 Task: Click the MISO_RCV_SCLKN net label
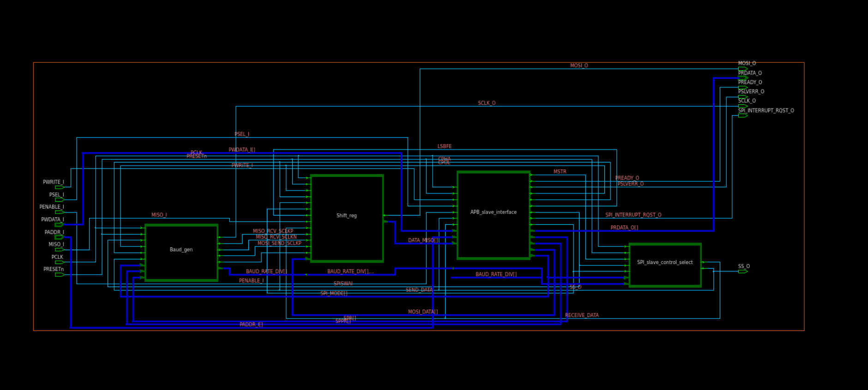tap(276, 237)
